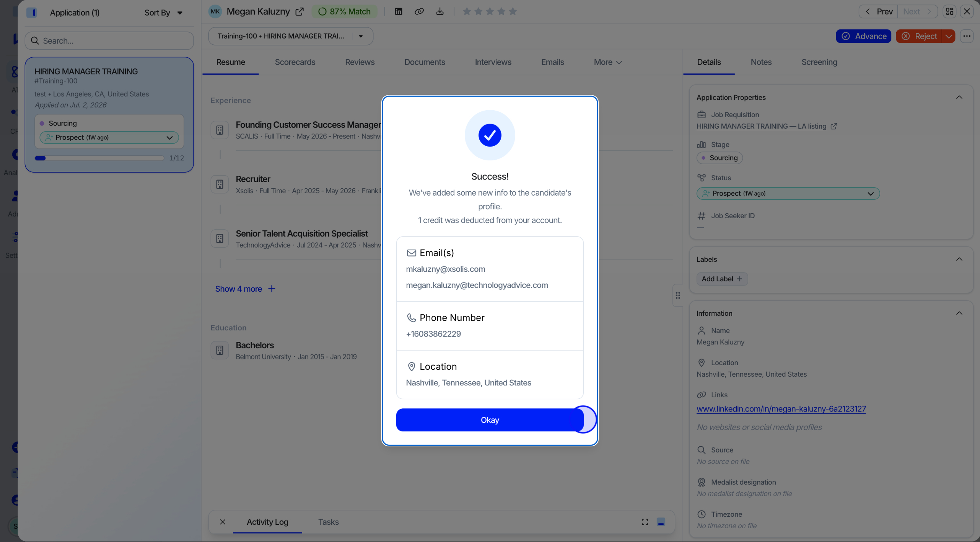Click building icon for Founding Customer Success Manager
980x542 pixels.
coord(220,130)
